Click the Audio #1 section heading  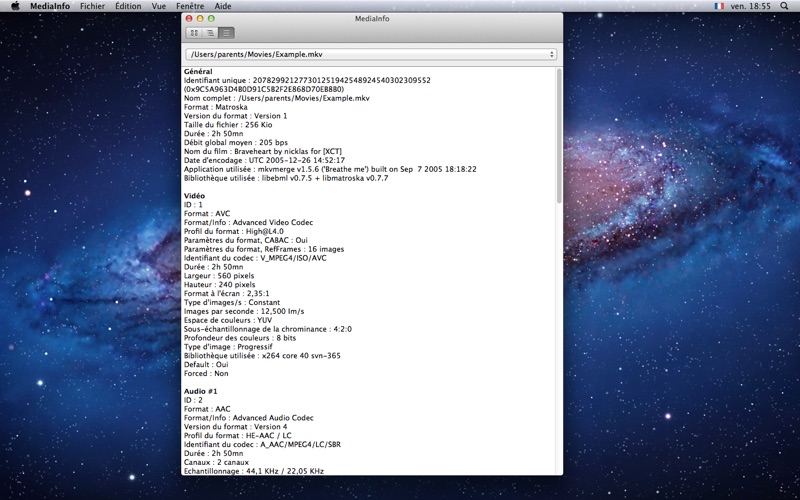tap(201, 391)
